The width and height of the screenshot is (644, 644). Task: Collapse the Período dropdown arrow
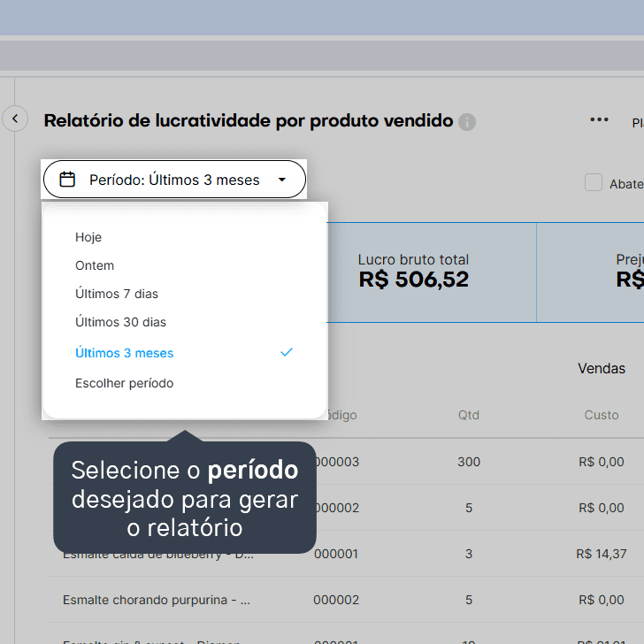[282, 180]
